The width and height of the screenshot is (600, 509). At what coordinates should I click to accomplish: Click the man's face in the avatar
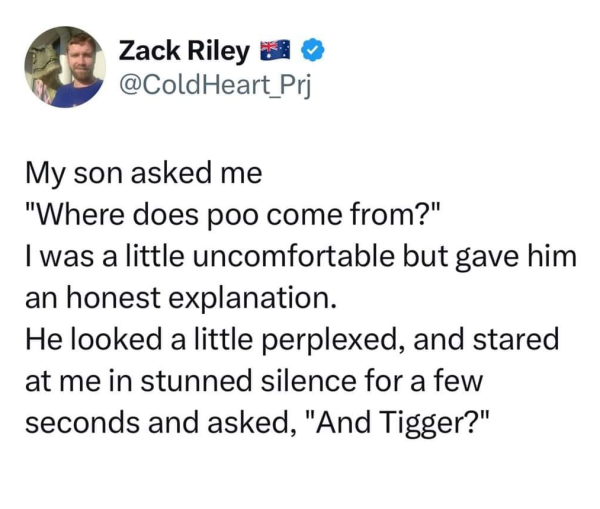pos(82,59)
